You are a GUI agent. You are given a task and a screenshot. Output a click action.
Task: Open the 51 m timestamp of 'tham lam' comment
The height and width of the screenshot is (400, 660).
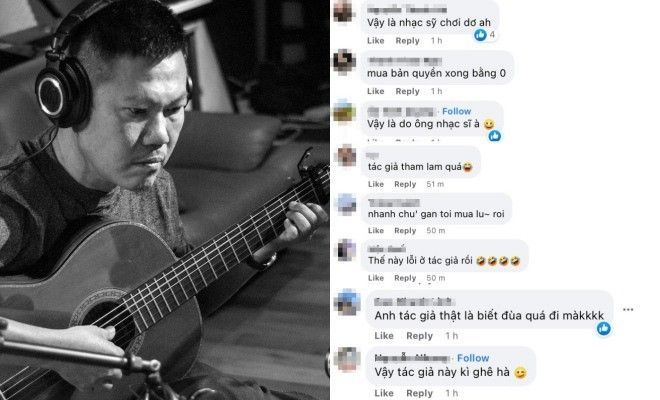435,184
